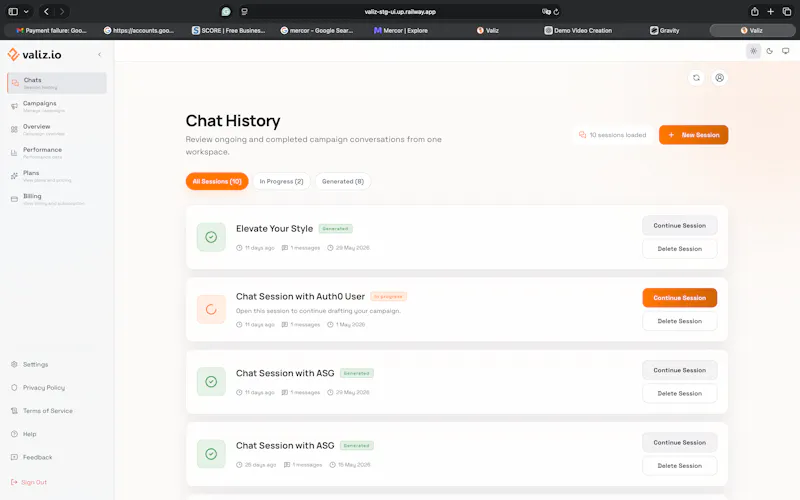Viewport: 800px width, 500px height.
Task: Click the Campaigns megaphone icon
Action: click(x=14, y=106)
